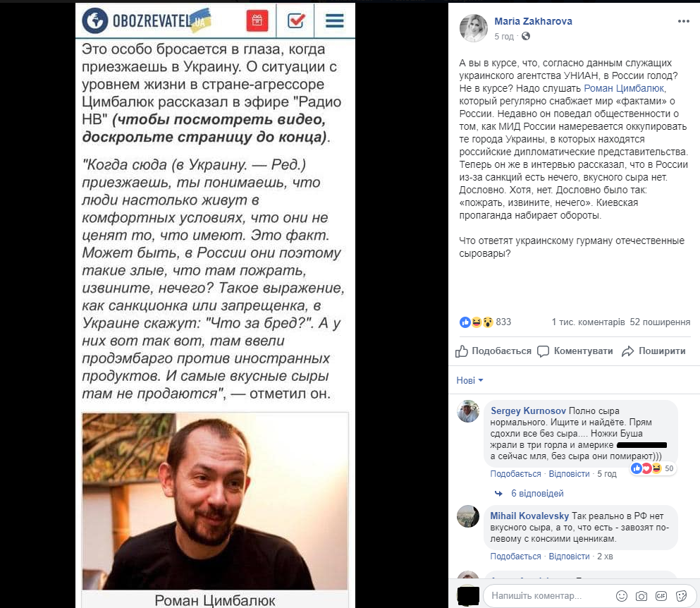Click the Obozrevatel globe logo
Image resolution: width=700 pixels, height=608 pixels.
(x=95, y=20)
